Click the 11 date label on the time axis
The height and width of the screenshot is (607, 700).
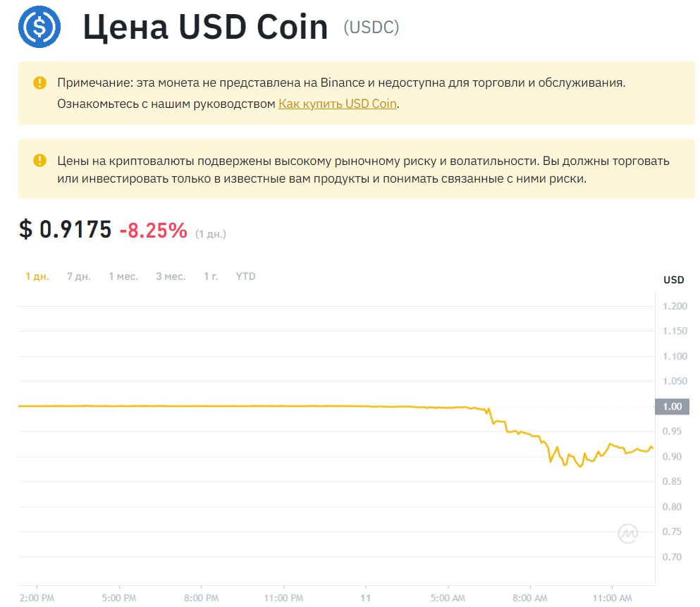click(366, 597)
